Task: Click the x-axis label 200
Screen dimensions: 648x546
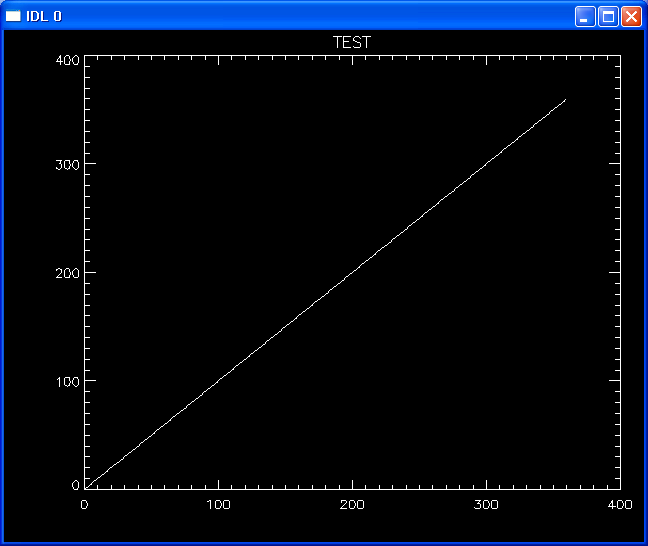Action: pos(352,504)
